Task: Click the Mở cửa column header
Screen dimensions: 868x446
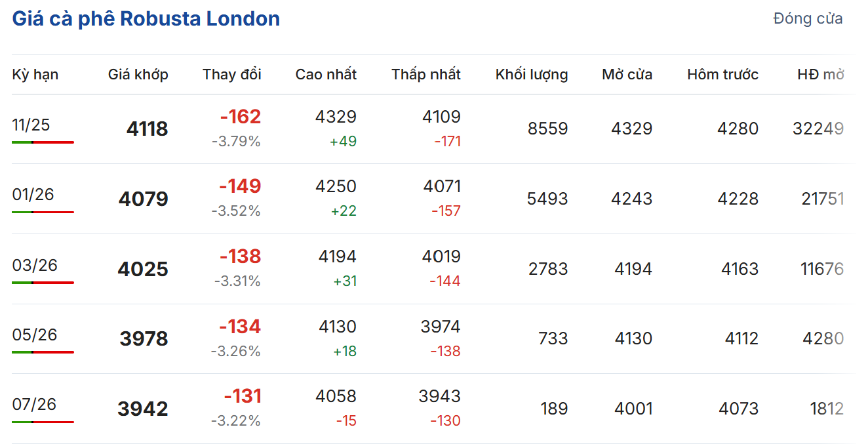Action: point(627,75)
